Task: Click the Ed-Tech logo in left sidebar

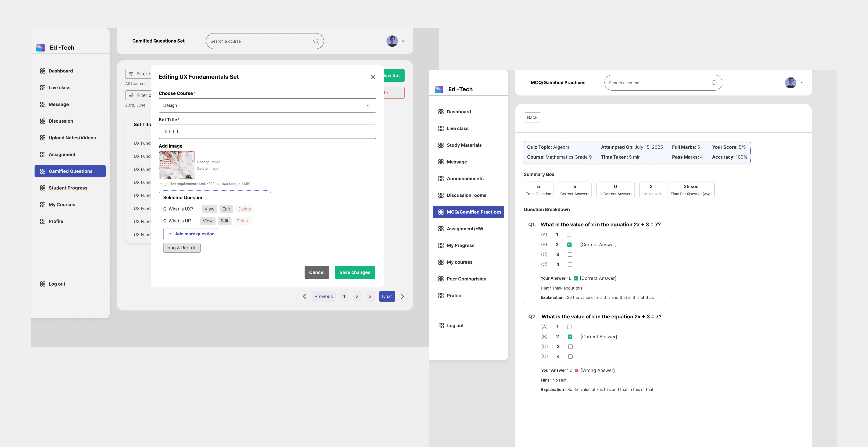Action: tap(40, 47)
